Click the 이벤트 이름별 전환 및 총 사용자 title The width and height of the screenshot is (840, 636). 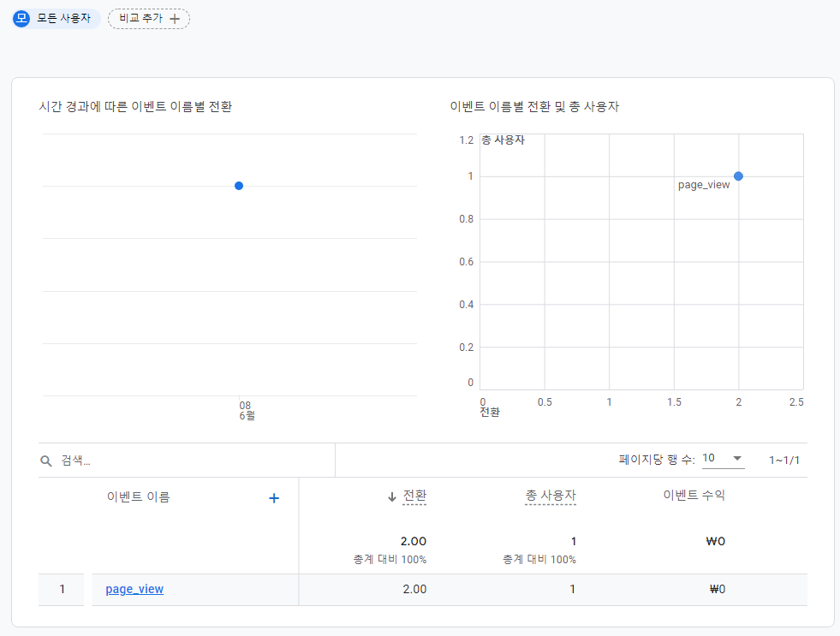tap(534, 107)
